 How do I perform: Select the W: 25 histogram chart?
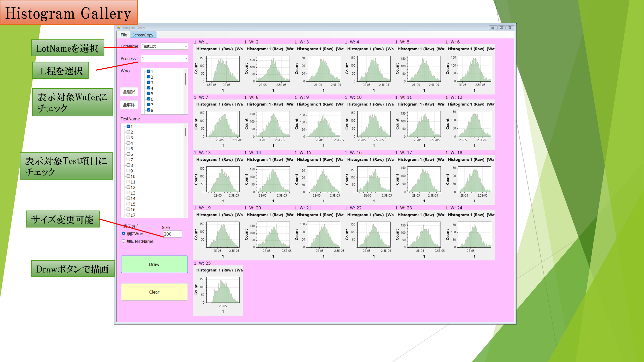coord(218,290)
